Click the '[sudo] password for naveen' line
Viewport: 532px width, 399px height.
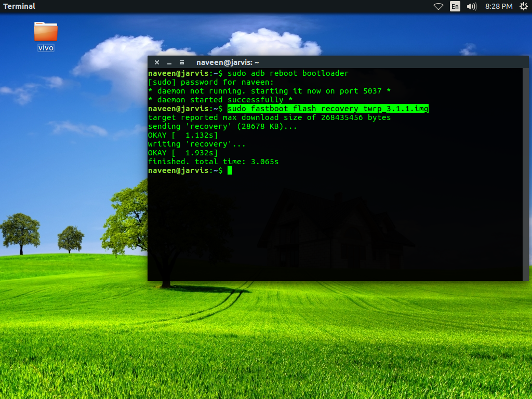(x=210, y=82)
